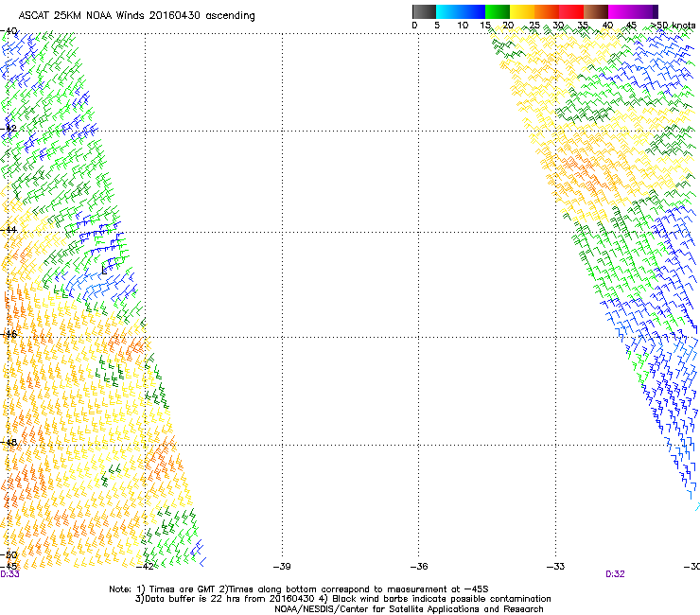
Task: Click legend tick label 10
Action: pos(463,26)
